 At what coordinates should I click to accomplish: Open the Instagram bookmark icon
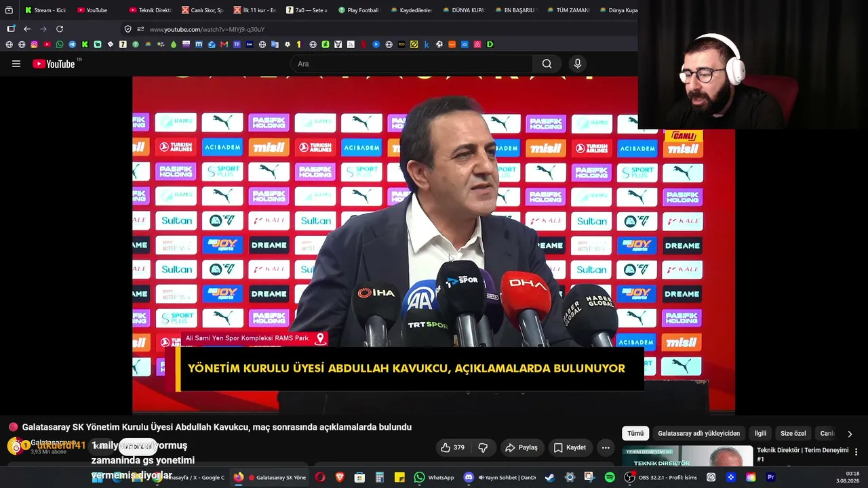[35, 45]
